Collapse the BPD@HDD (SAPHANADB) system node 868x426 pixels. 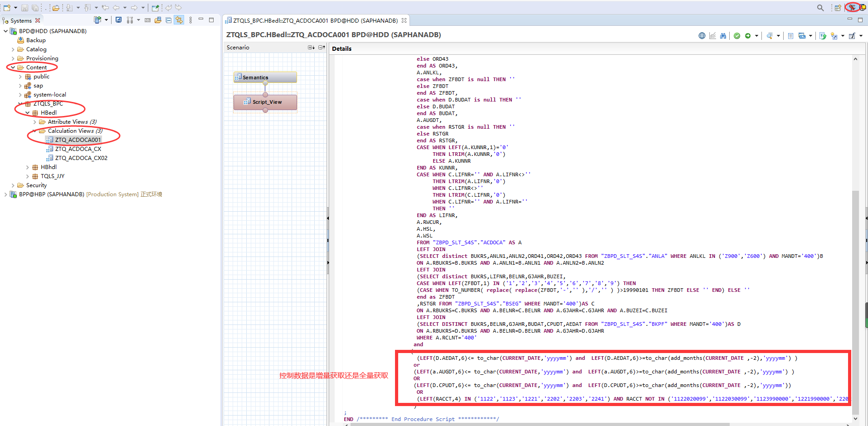pyautogui.click(x=5, y=31)
